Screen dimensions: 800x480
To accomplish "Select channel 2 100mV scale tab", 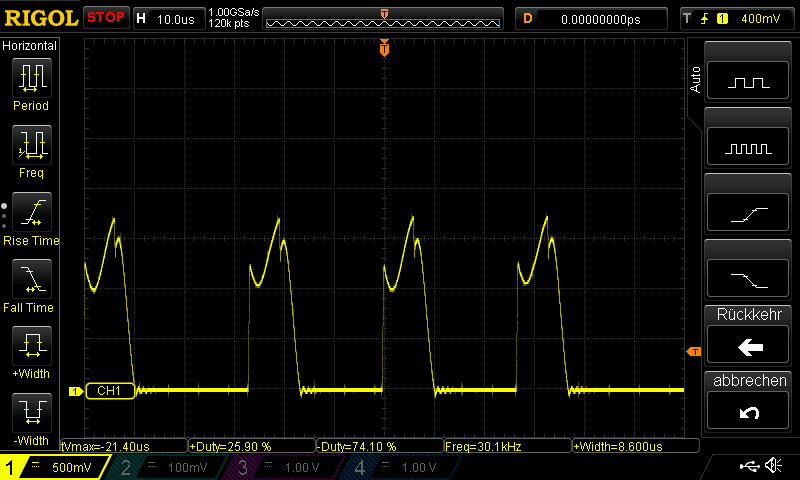I will click(x=166, y=467).
